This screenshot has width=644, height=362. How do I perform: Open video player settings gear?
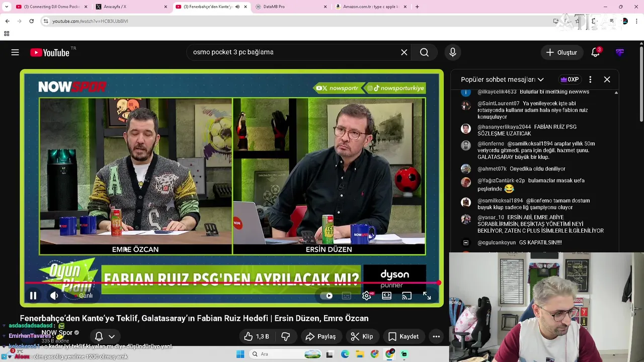click(x=367, y=296)
